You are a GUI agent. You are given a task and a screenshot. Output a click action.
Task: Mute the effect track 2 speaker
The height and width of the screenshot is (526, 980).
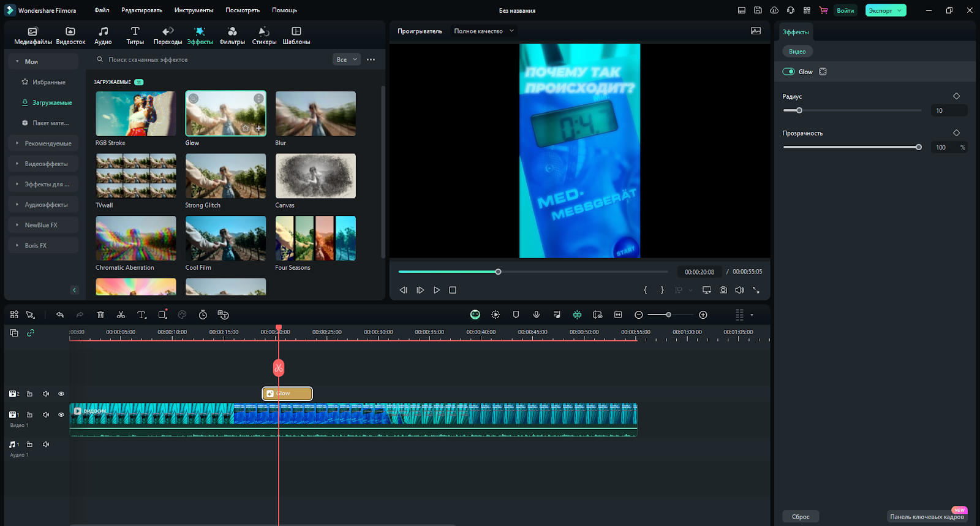point(46,394)
